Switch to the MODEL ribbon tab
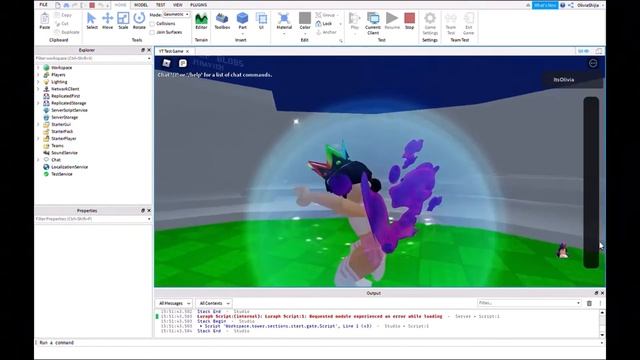The height and width of the screenshot is (360, 640). (x=141, y=5)
